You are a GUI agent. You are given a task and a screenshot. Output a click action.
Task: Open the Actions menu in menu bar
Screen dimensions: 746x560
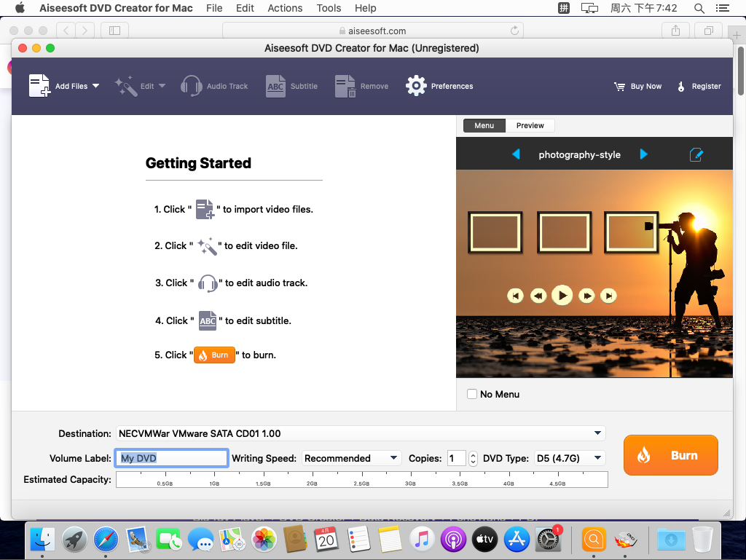(285, 8)
